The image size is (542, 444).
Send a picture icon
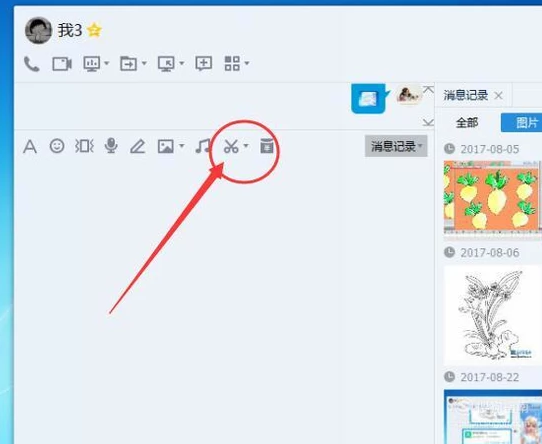166,146
